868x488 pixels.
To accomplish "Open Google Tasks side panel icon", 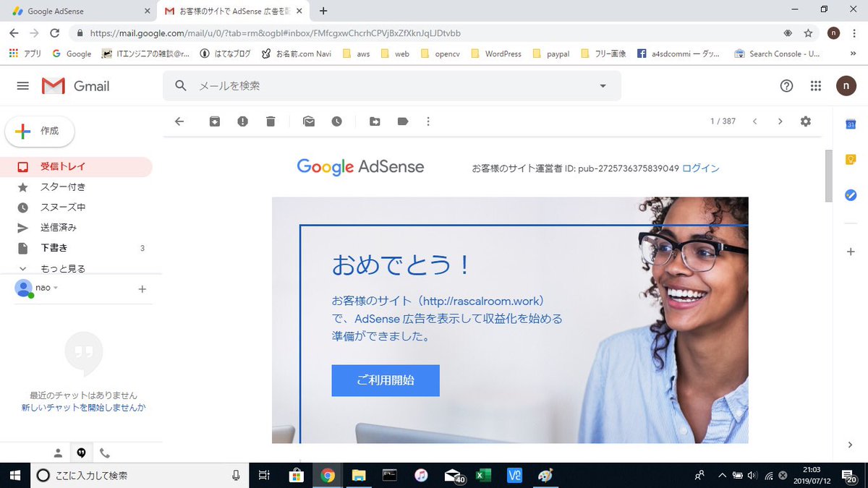I will click(851, 195).
